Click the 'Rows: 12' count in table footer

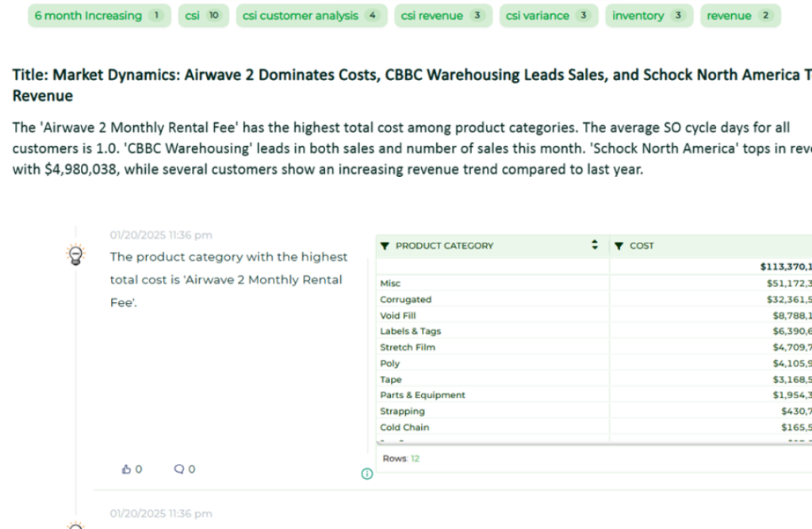point(400,458)
